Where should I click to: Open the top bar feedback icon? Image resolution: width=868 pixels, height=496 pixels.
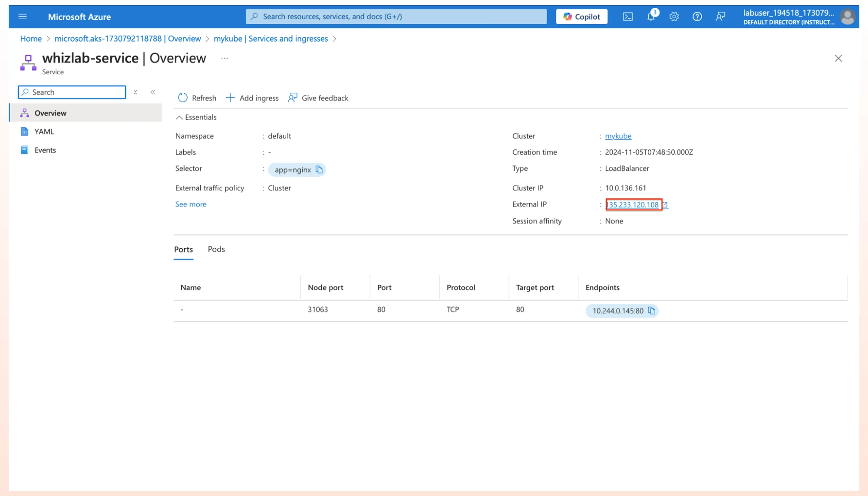pos(720,16)
